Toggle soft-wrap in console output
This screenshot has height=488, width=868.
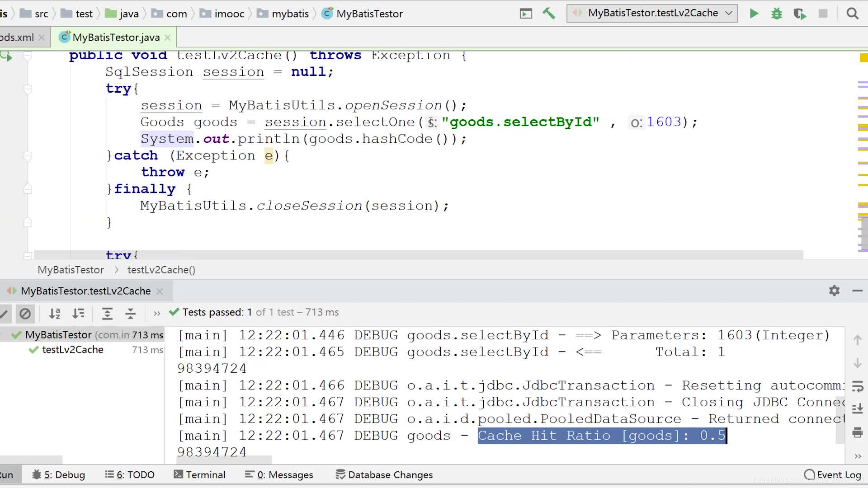point(857,386)
